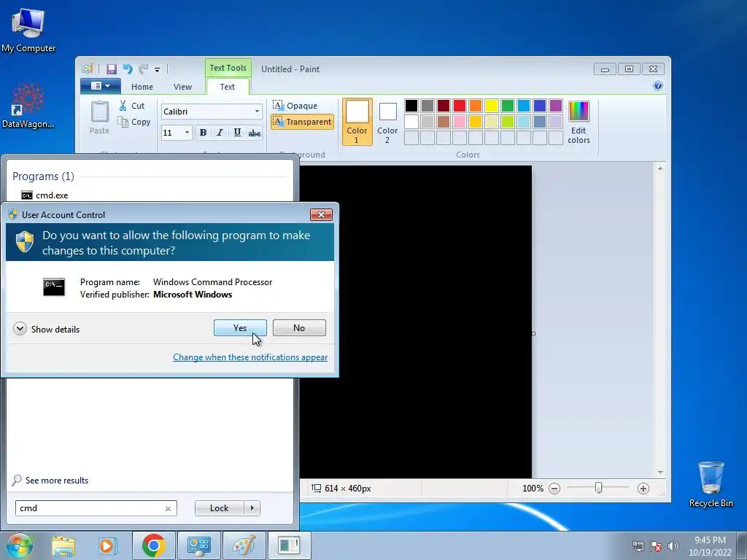Toggle Italic text formatting
This screenshot has height=560, width=747.
[x=220, y=133]
